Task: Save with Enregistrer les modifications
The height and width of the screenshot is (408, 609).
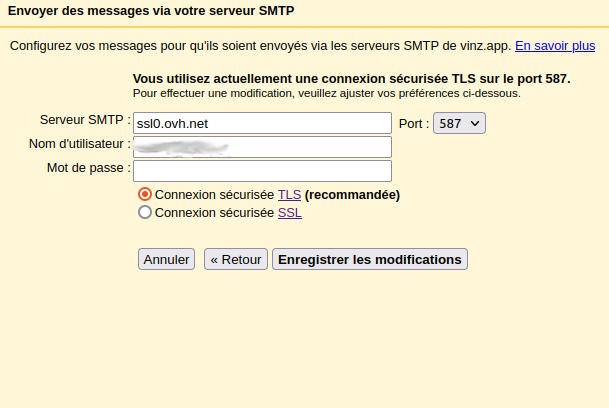Action: (370, 259)
